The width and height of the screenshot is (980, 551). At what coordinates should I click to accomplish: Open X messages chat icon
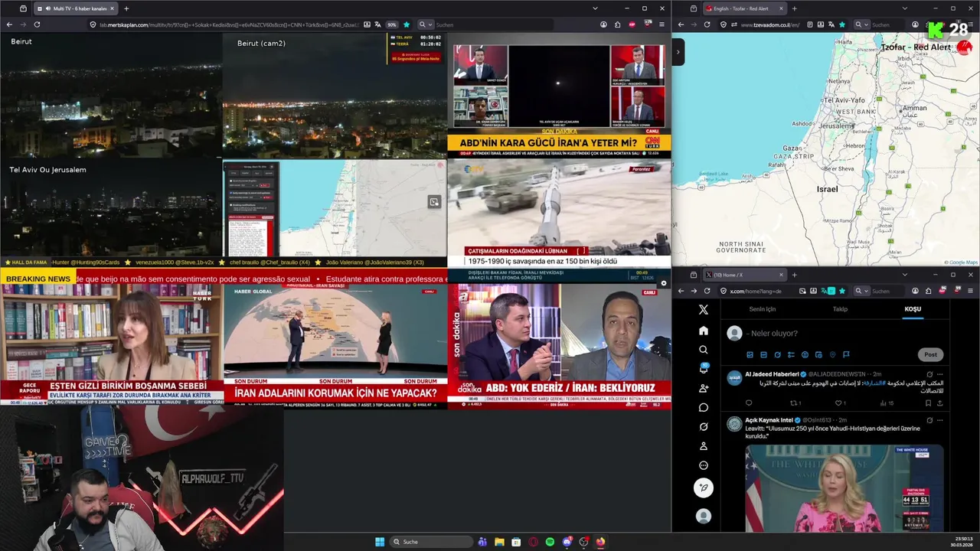point(704,407)
